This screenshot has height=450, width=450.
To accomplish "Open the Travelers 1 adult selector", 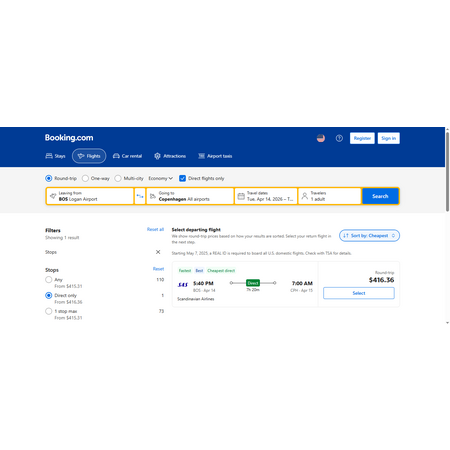I will (330, 196).
